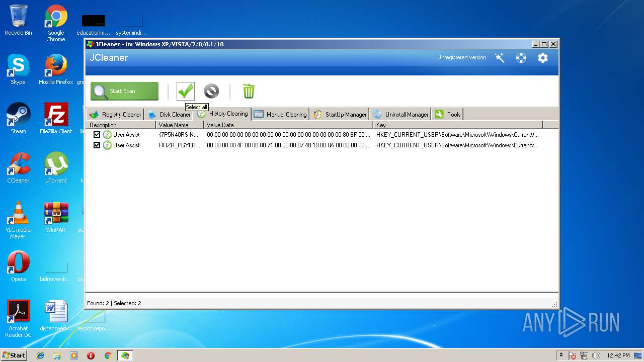Open the media player taskbar icon

74,355
